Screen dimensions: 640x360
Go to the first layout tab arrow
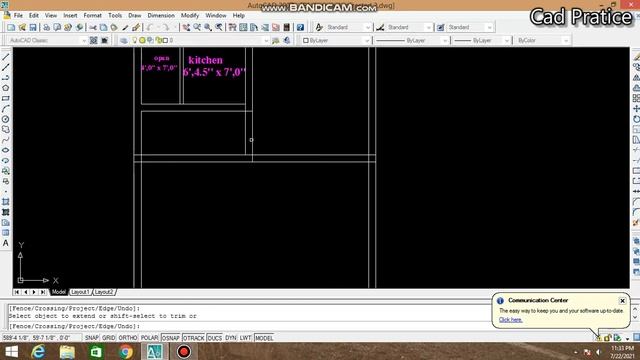(x=17, y=292)
